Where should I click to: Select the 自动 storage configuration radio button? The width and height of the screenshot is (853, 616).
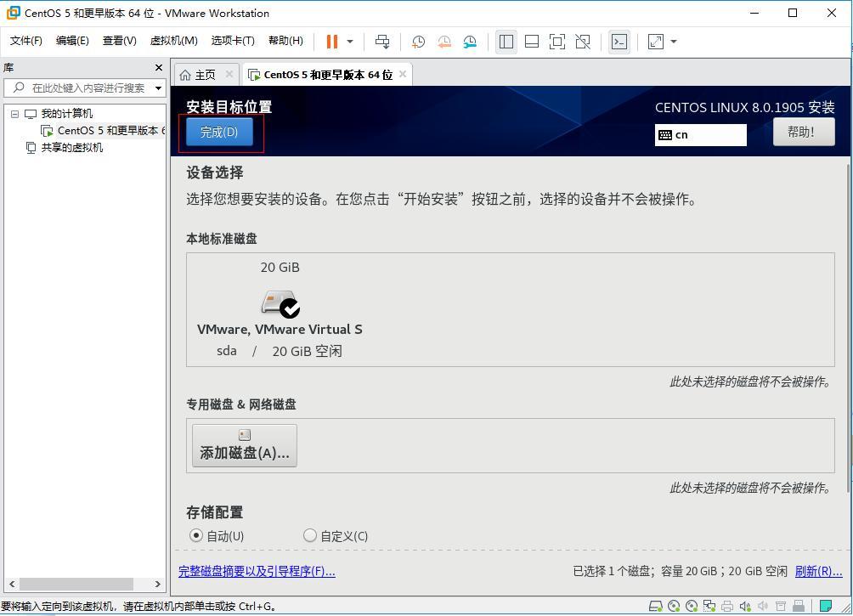(x=196, y=535)
